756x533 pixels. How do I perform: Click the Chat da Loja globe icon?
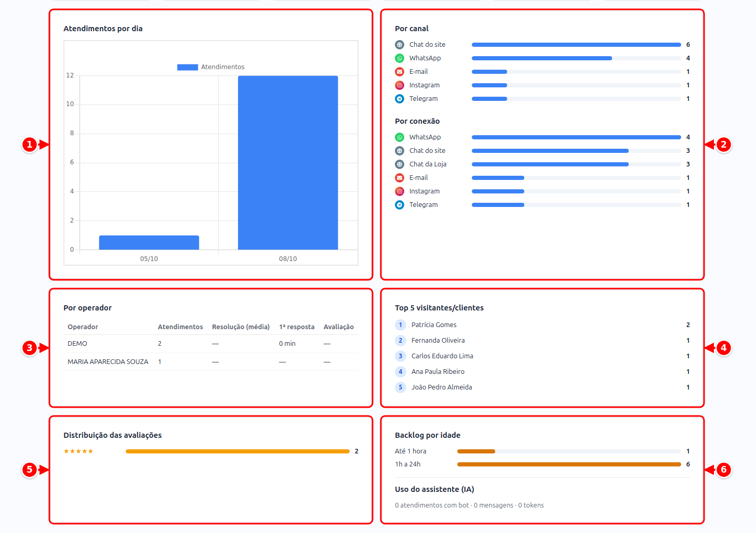[400, 164]
